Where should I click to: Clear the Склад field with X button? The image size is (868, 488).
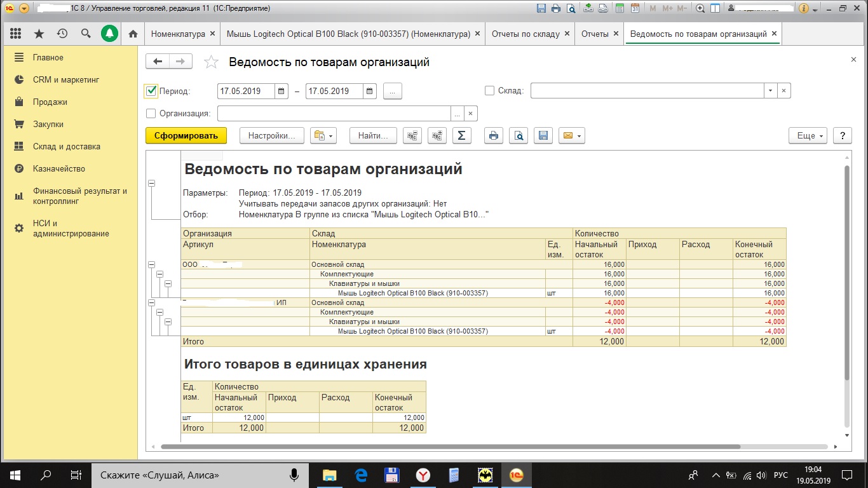784,91
